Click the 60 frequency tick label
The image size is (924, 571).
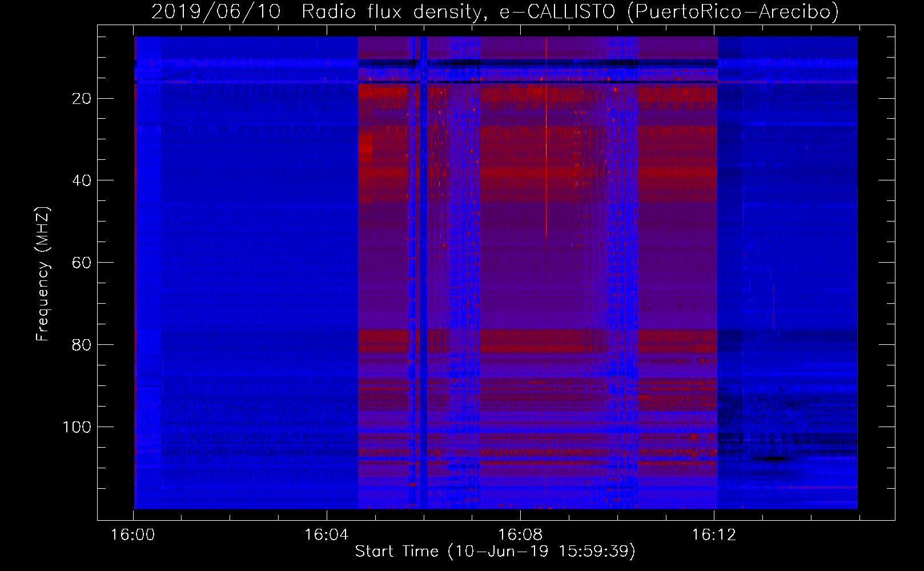82,263
